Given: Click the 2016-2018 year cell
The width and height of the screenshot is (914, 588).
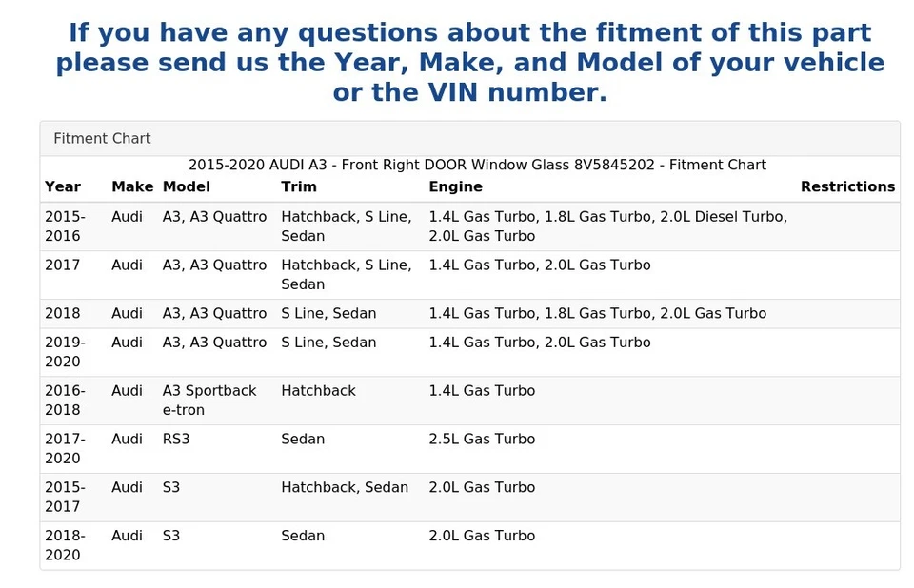Looking at the screenshot, I should [x=65, y=401].
